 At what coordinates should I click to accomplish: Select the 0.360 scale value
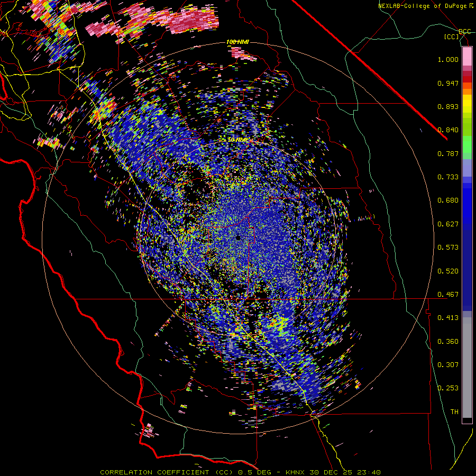448,342
